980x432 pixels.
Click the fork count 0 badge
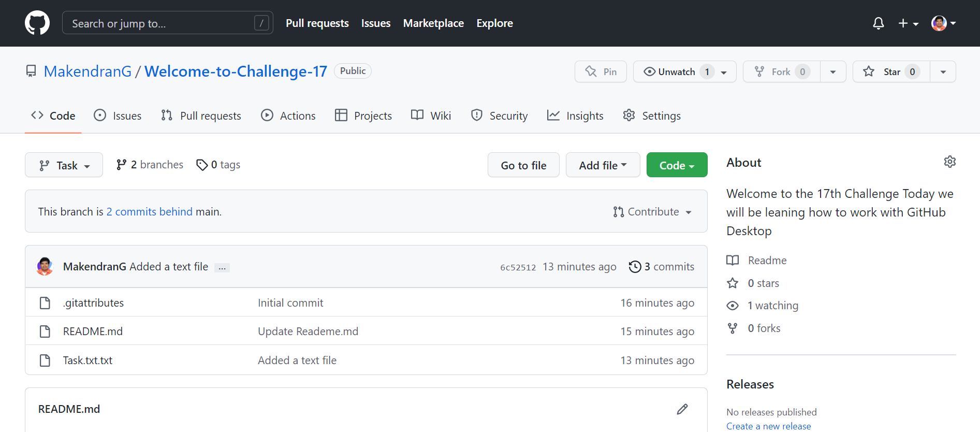click(802, 72)
